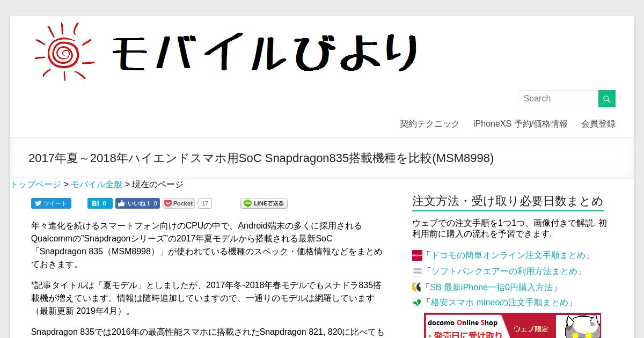Go to トップページ breadcrumb link
This screenshot has width=644, height=338.
(36, 185)
